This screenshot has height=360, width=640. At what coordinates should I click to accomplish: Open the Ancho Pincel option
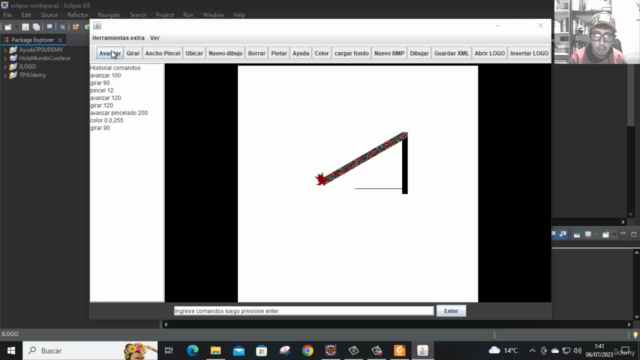click(x=162, y=53)
